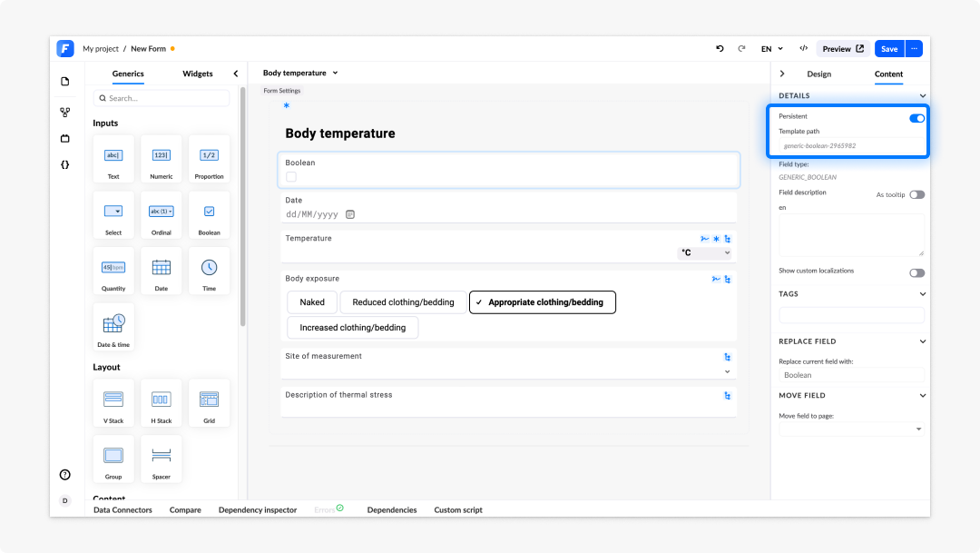The height and width of the screenshot is (553, 980).
Task: Choose the Quantity input generic
Action: [x=113, y=271]
